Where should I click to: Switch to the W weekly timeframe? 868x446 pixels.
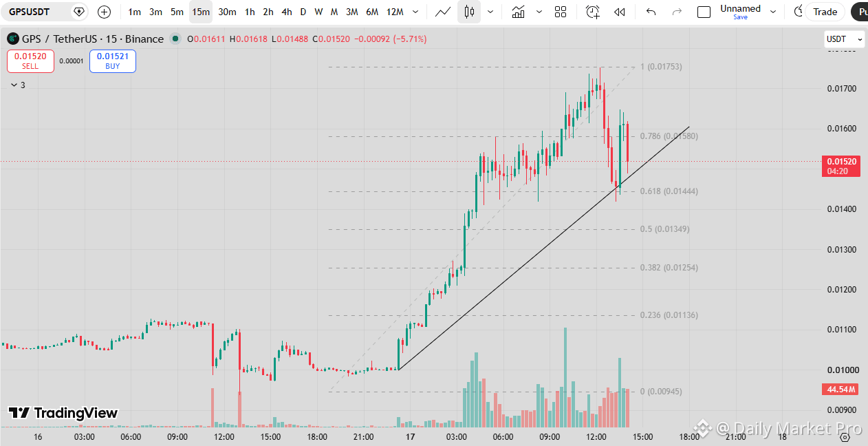click(318, 12)
